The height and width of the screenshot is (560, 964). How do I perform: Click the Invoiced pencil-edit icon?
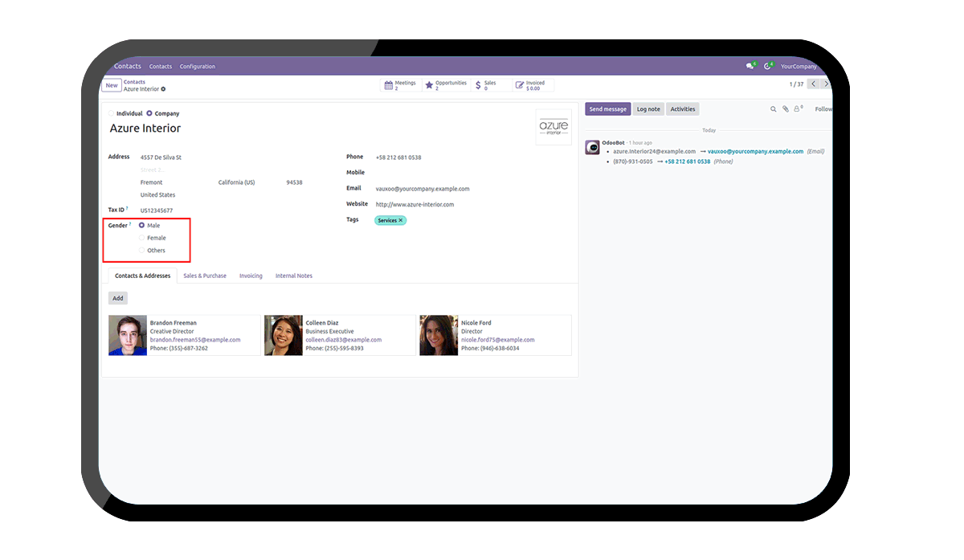(x=520, y=85)
